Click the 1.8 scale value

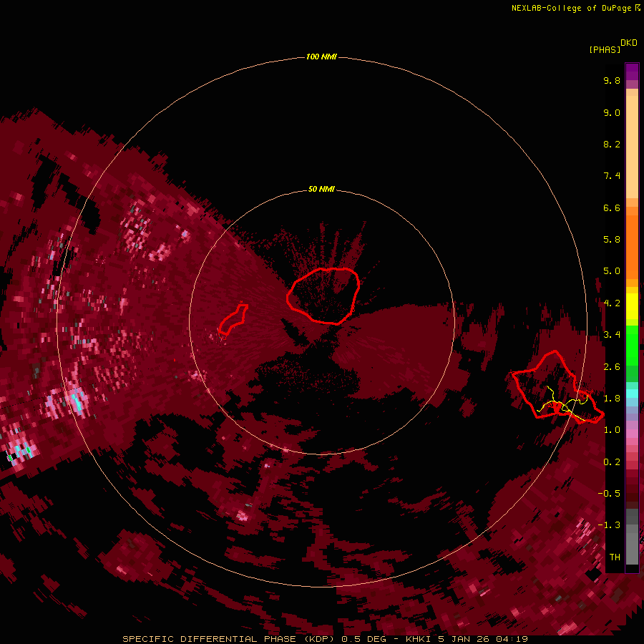coord(612,399)
